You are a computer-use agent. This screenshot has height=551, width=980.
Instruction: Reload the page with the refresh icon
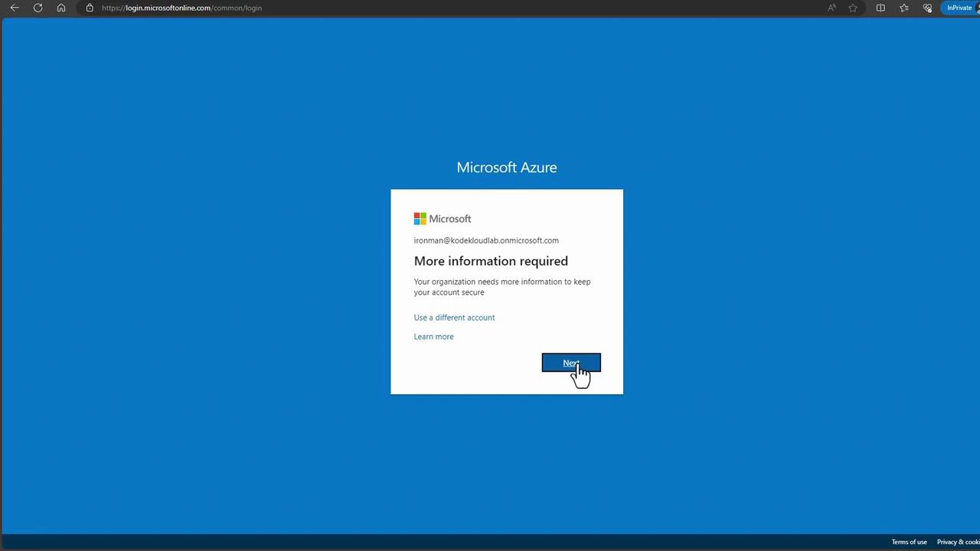point(38,8)
